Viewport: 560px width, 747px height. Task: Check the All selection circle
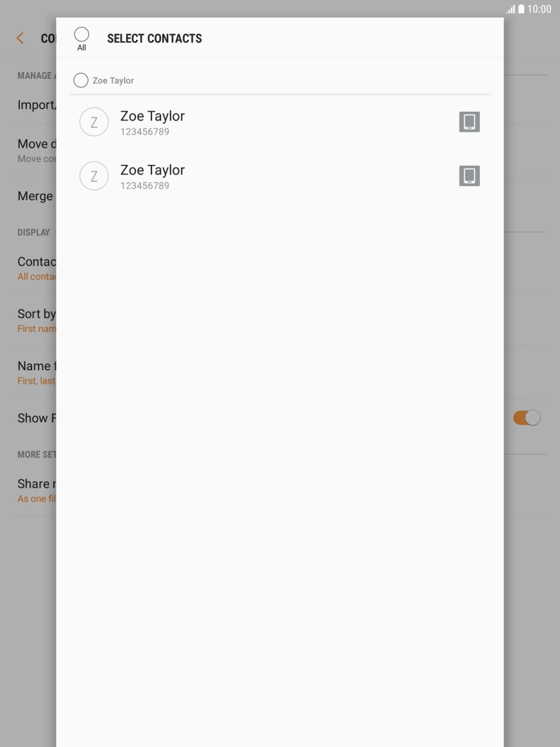pyautogui.click(x=81, y=34)
